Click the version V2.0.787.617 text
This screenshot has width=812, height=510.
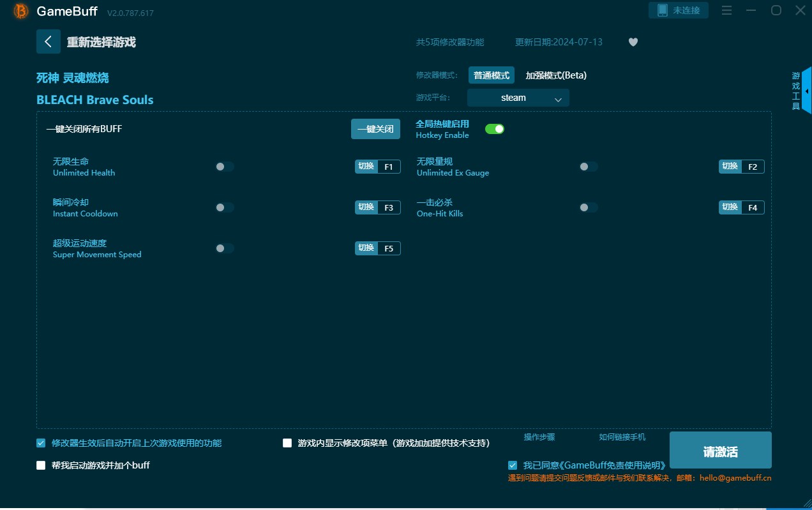pyautogui.click(x=130, y=13)
